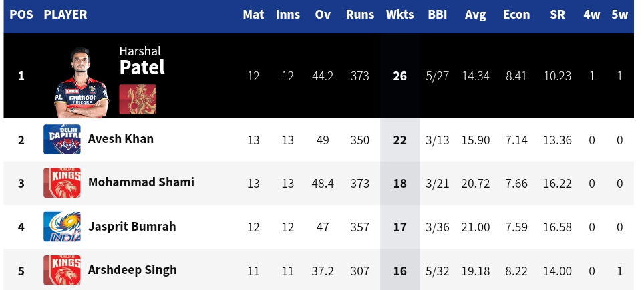644x290 pixels.
Task: Click the BBI column header
Action: (437, 15)
